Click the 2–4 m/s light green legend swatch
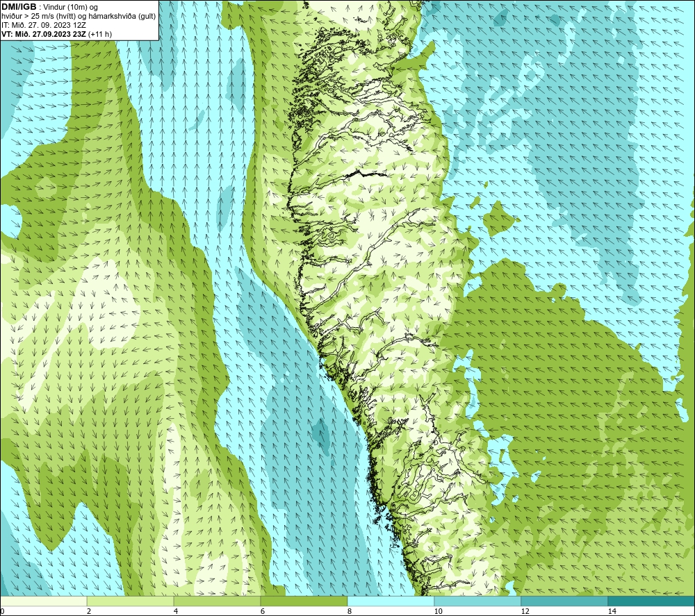This screenshot has height=616, width=695. pyautogui.click(x=131, y=601)
